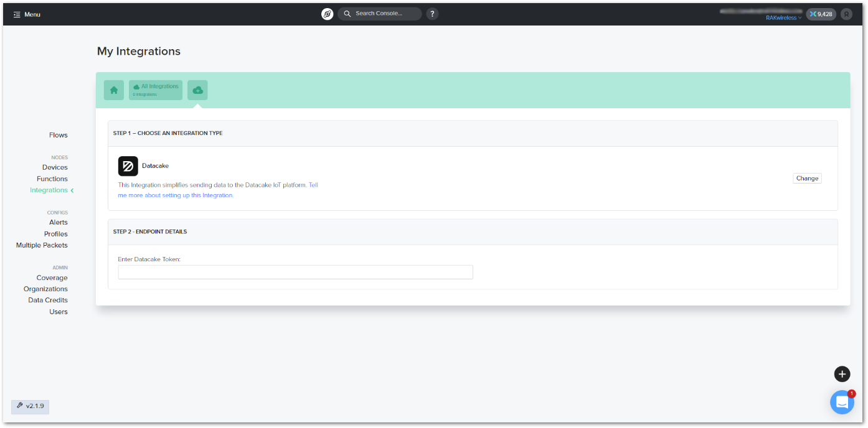Viewport: 868px width, 428px height.
Task: Focus the Enter Datacake Token field
Action: point(295,272)
